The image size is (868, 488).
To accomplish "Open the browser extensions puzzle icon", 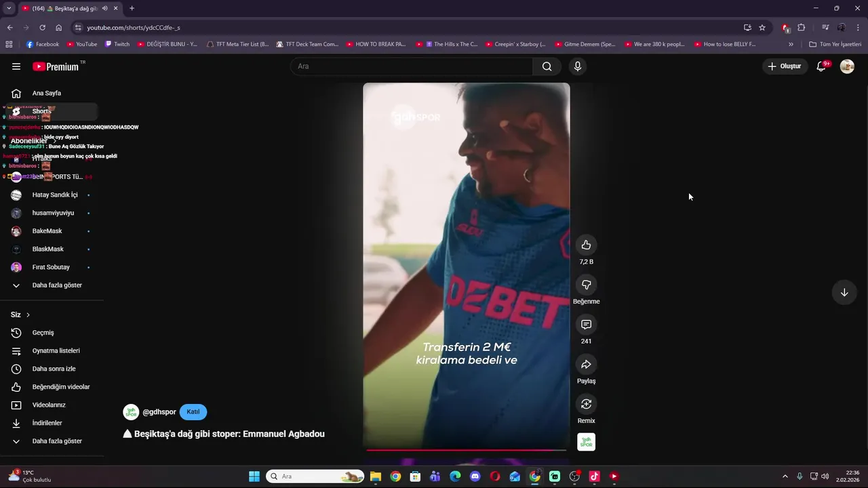I will point(802,28).
